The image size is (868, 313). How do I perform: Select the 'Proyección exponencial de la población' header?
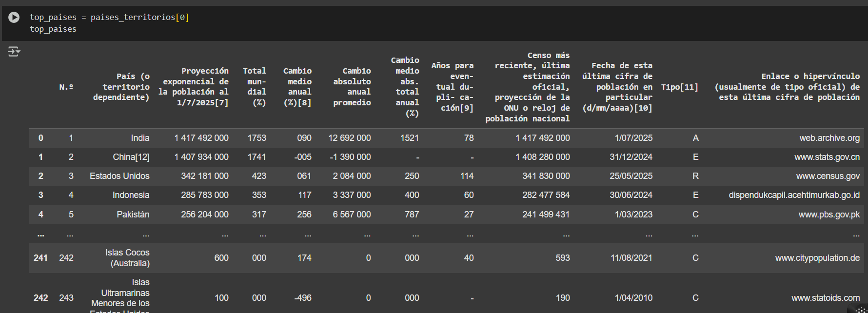click(x=194, y=87)
